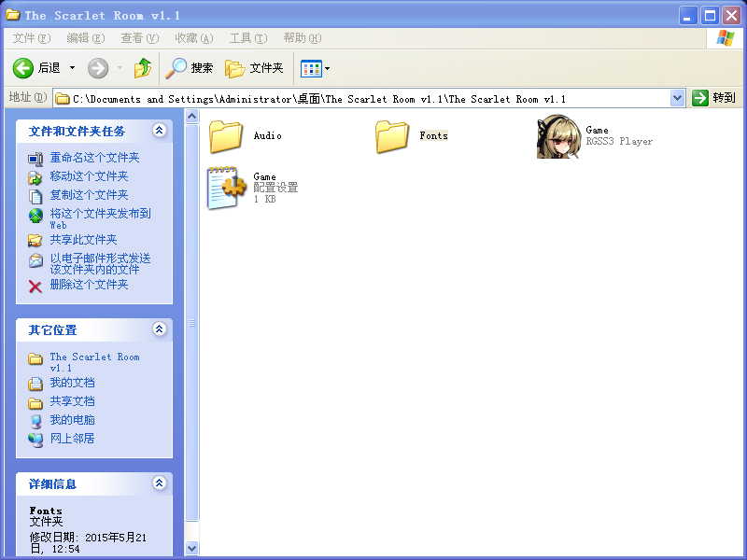Collapse the 文件和文件夹任务 panel
The image size is (747, 560).
pos(159,130)
